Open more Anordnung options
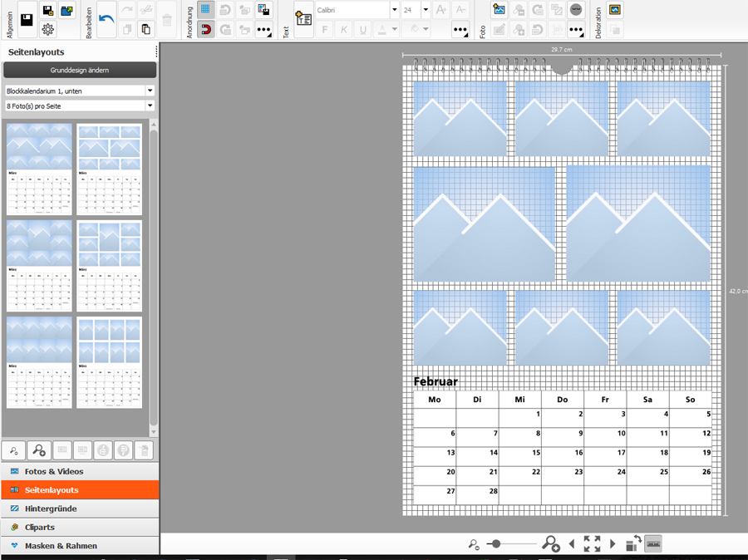 point(263,29)
